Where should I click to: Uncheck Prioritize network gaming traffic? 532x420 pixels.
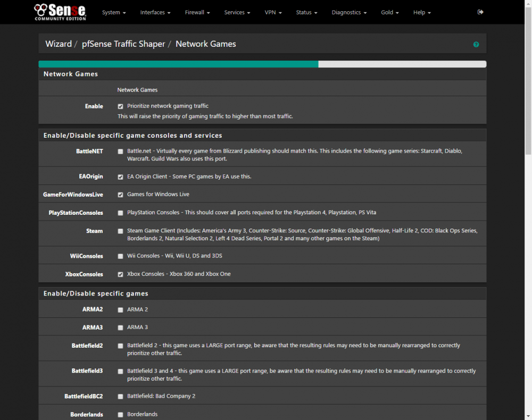(120, 106)
